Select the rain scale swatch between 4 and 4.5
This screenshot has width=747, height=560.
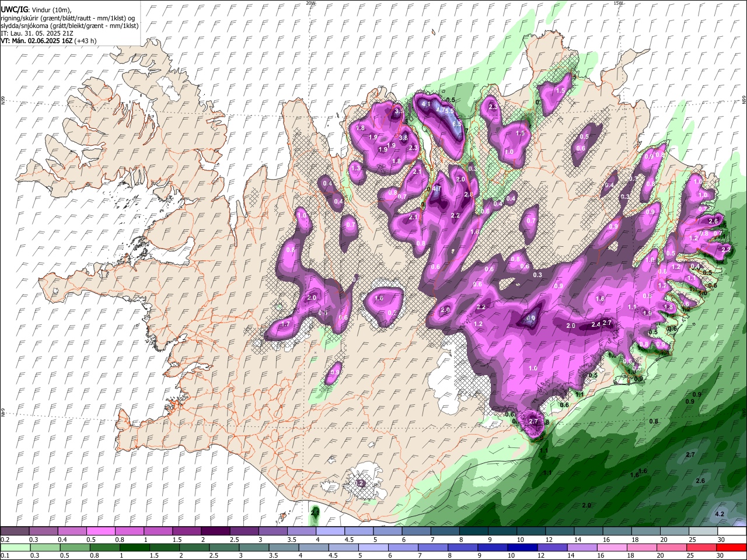point(313,548)
